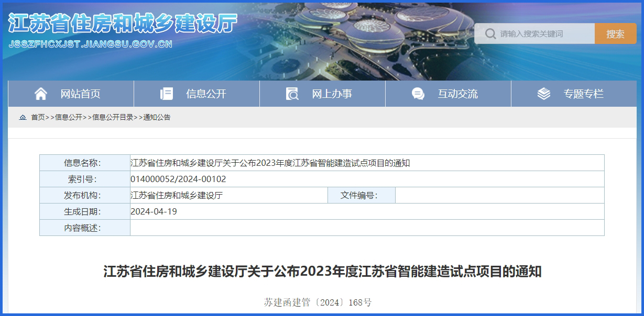
Task: Click the small home icon in breadcrumb
Action: click(23, 117)
